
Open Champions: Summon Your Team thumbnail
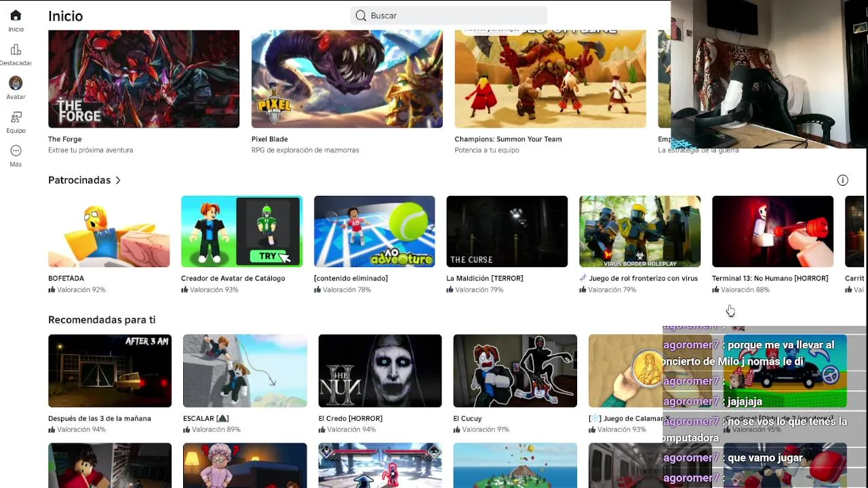click(x=551, y=79)
